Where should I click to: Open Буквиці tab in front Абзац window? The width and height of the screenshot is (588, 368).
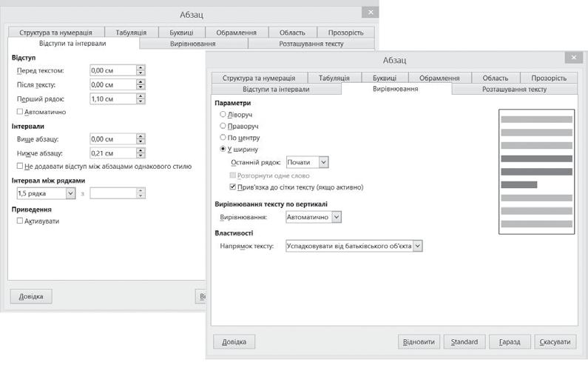point(385,78)
